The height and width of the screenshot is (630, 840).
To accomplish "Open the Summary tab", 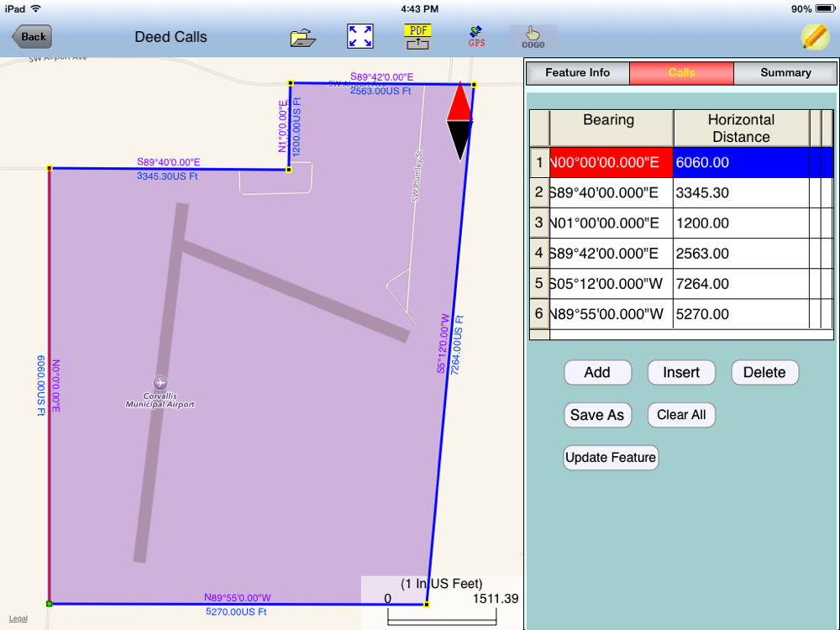I will click(785, 73).
